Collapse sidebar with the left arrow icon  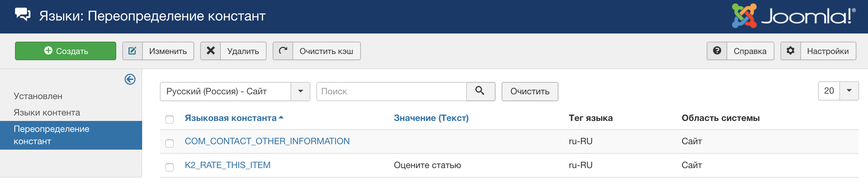(x=130, y=79)
